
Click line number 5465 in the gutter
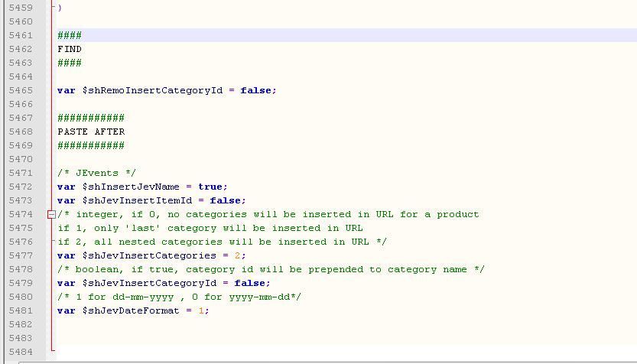[21, 90]
